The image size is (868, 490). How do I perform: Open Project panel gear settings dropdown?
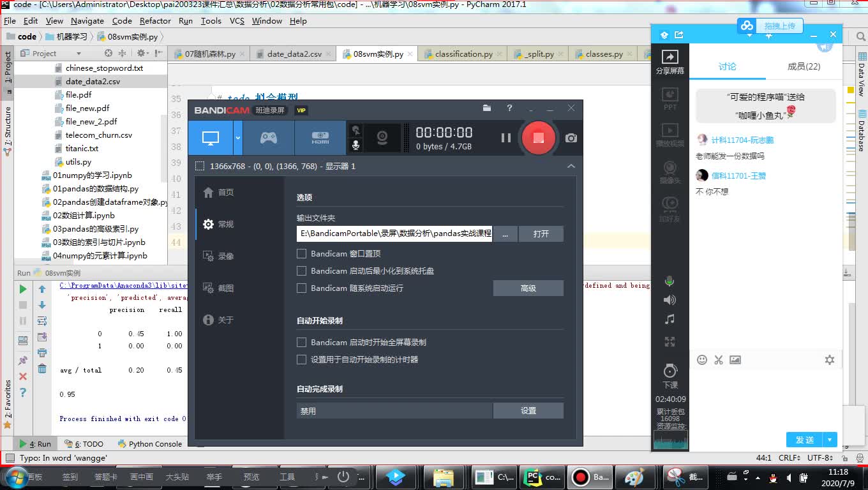coord(142,54)
